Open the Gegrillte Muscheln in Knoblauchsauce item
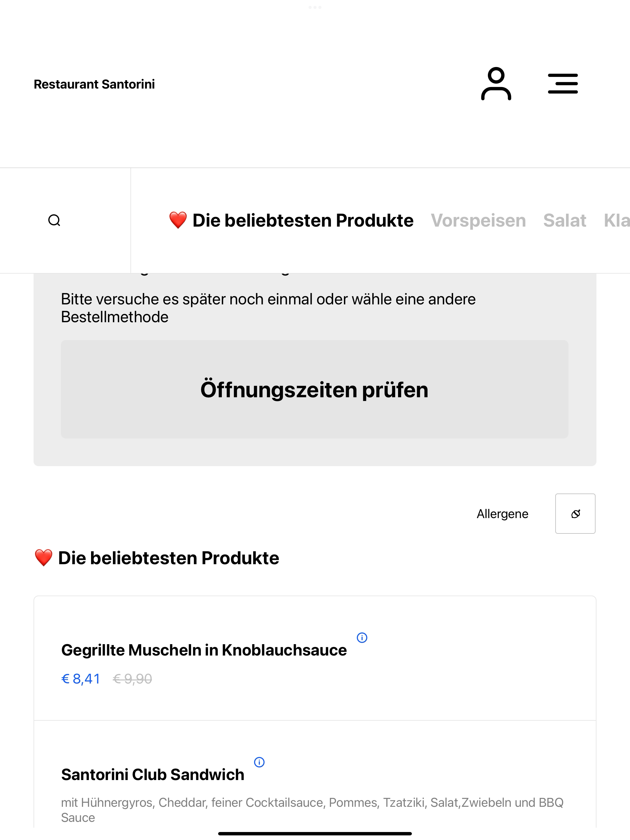Viewport: 630px width, 840px height. coord(315,658)
